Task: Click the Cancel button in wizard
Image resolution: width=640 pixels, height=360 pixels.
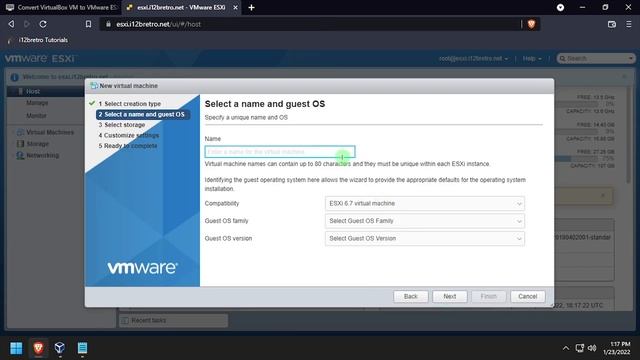Action: (x=527, y=296)
